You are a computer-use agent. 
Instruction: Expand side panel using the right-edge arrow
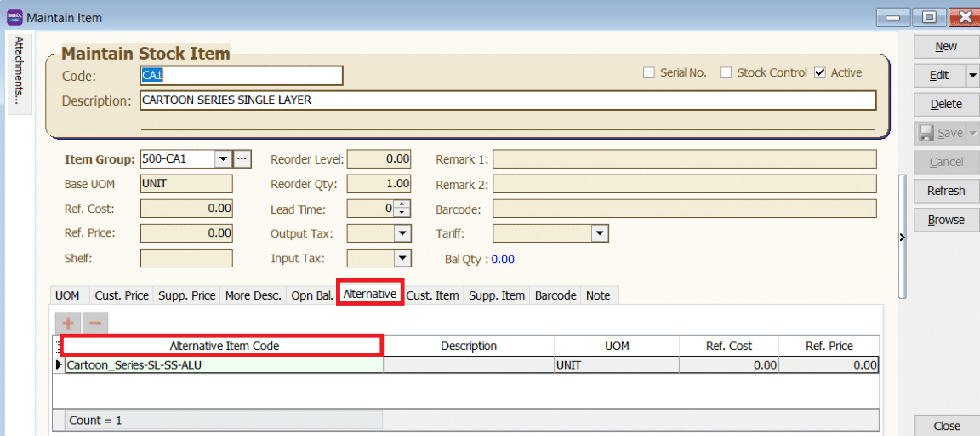[x=902, y=238]
